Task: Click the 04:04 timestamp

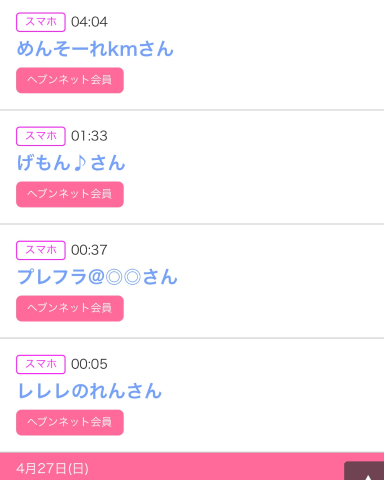Action: (89, 22)
